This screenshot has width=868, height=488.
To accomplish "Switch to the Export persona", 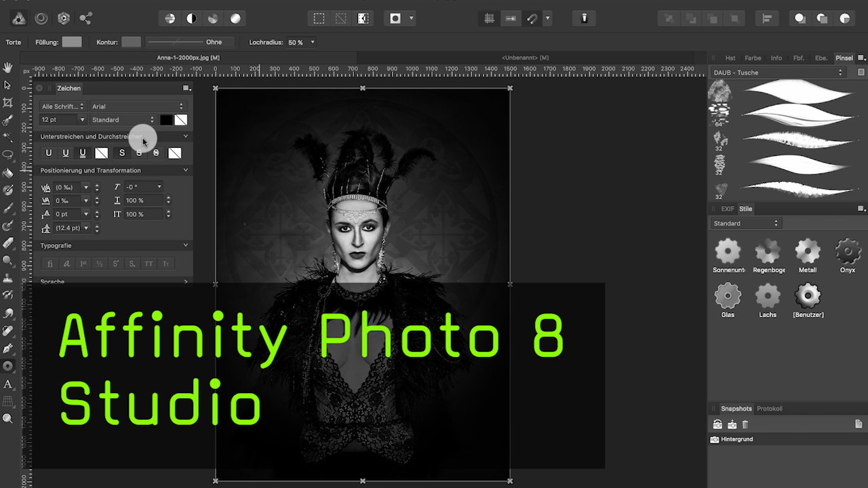I will (85, 18).
